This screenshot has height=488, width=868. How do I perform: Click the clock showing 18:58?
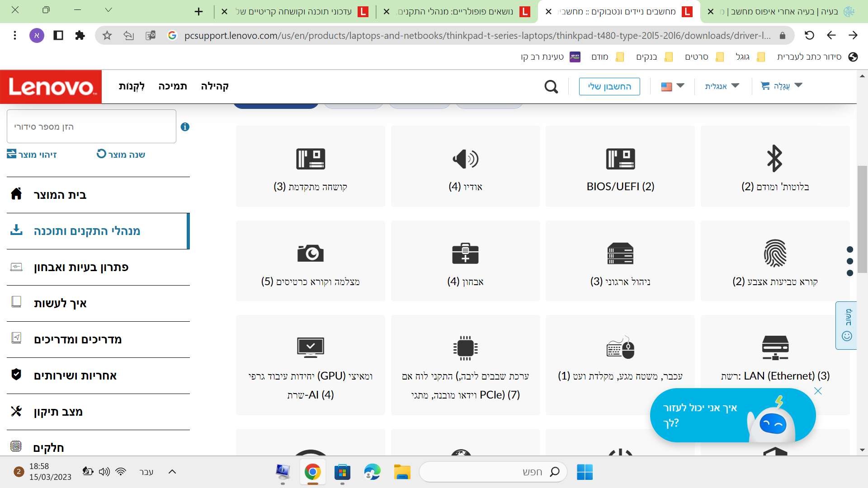(x=50, y=471)
